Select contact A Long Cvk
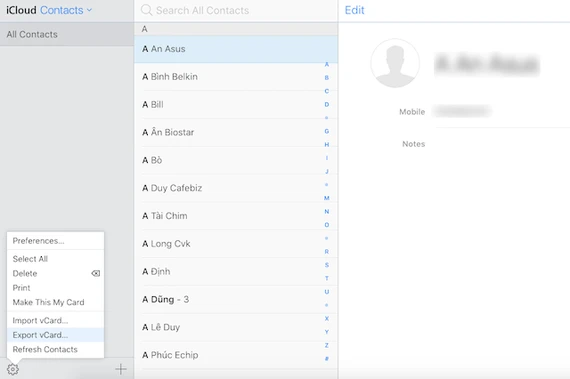Image resolution: width=570 pixels, height=379 pixels. pyautogui.click(x=236, y=243)
